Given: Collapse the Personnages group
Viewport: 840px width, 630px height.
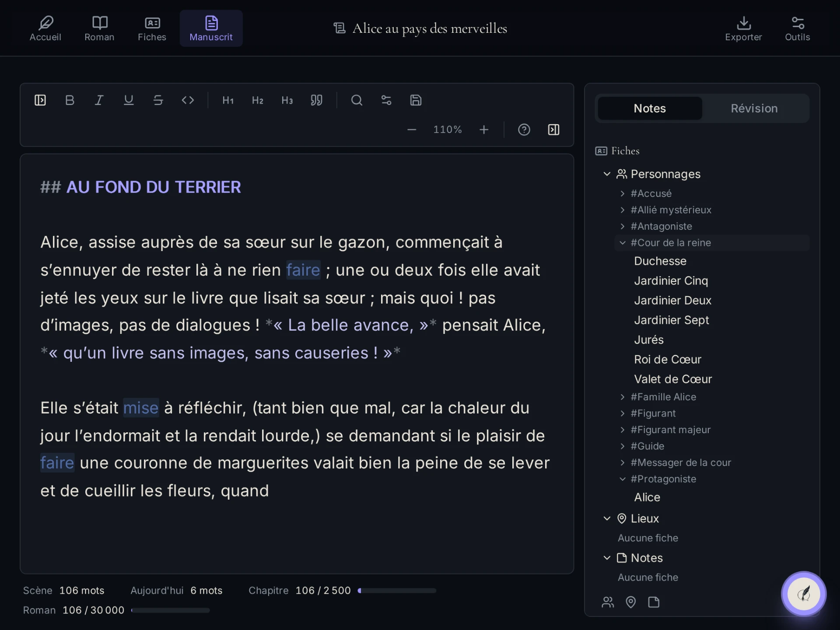Looking at the screenshot, I should pos(607,174).
